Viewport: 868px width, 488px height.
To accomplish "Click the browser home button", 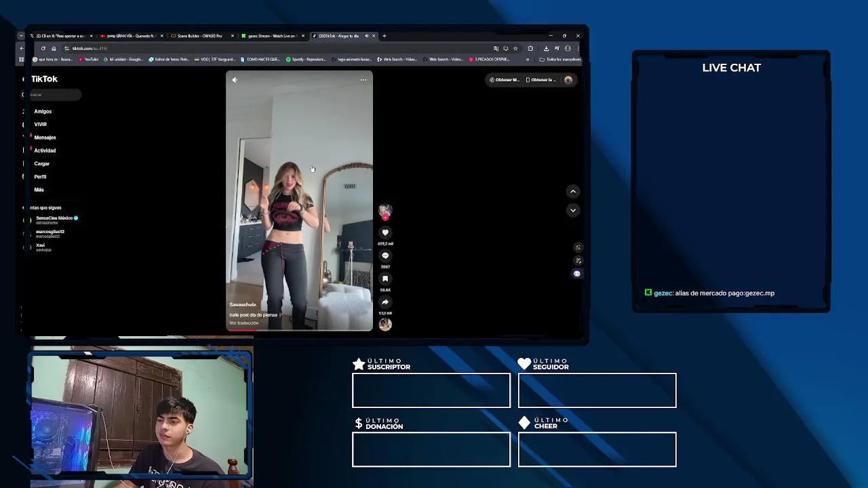I will point(54,48).
